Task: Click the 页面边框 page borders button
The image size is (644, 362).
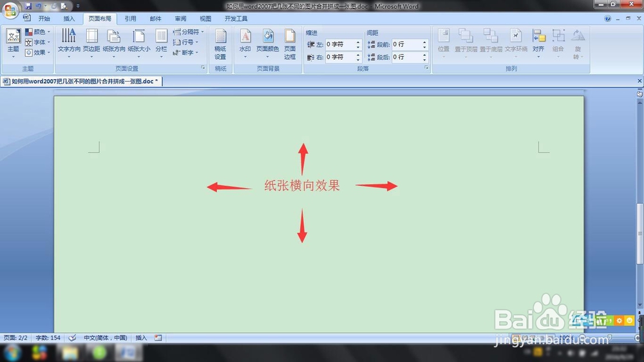Action: (x=290, y=44)
